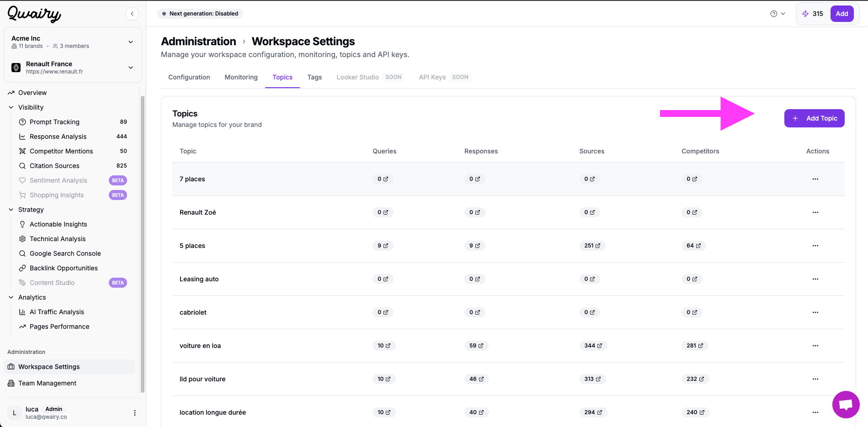Open Shopping Insights cart icon

[22, 195]
